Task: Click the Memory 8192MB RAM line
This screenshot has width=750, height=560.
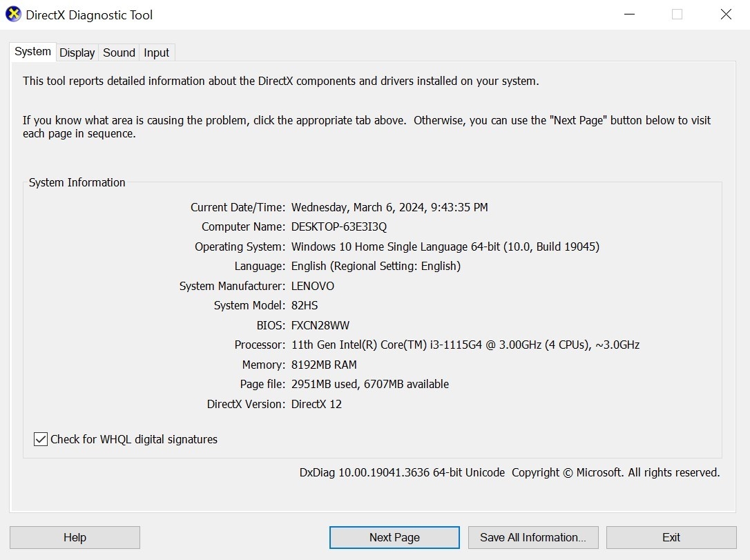Action: (325, 365)
